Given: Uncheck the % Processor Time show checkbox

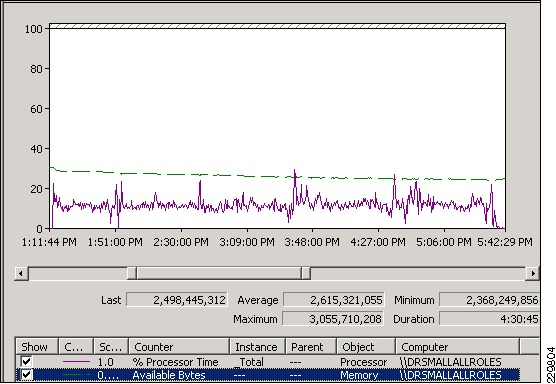Looking at the screenshot, I should 26,362.
